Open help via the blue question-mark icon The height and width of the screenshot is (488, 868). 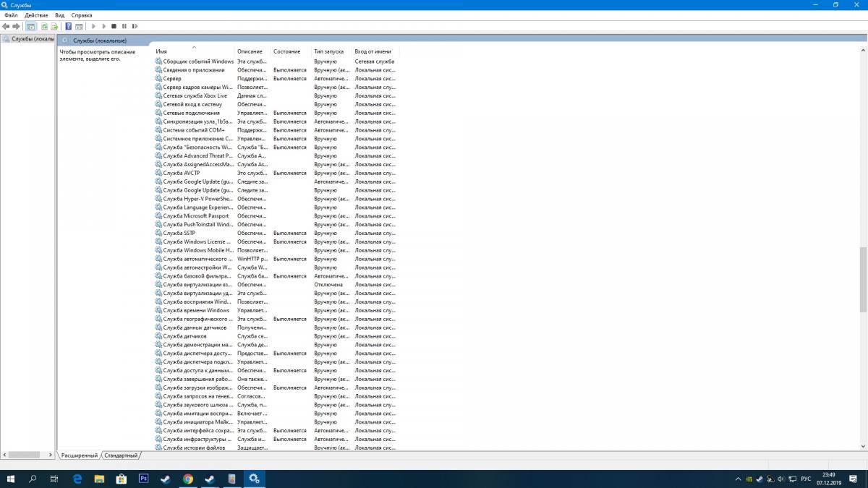(x=69, y=26)
